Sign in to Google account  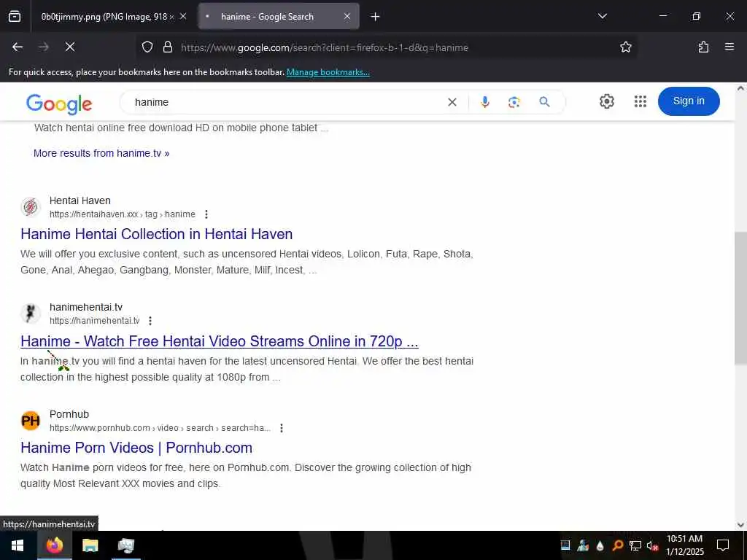(689, 101)
